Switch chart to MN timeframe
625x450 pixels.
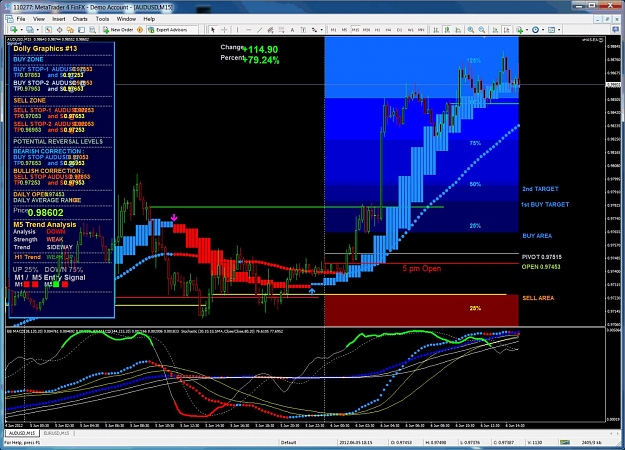click(421, 30)
